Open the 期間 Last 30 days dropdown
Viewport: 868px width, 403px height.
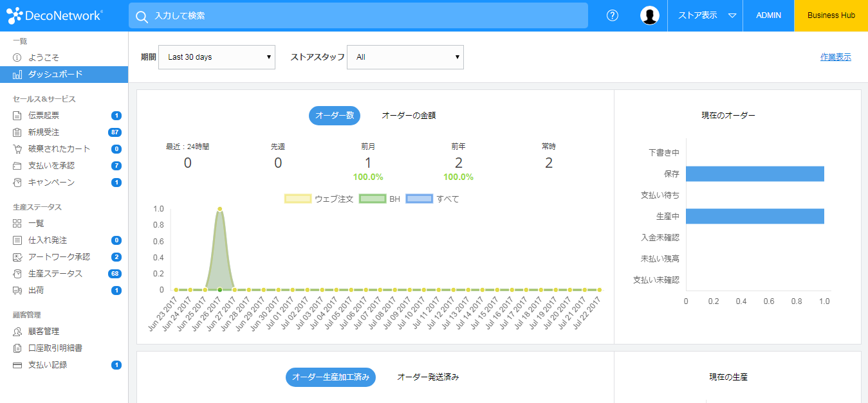217,57
